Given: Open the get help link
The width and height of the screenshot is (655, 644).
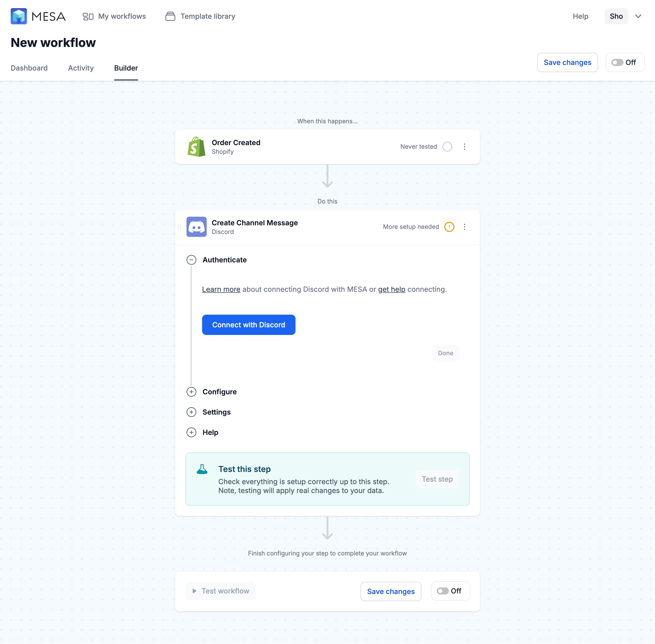Looking at the screenshot, I should (x=391, y=290).
